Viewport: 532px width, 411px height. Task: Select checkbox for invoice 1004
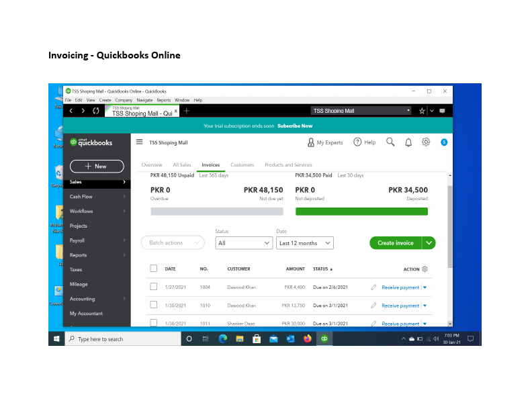click(154, 287)
